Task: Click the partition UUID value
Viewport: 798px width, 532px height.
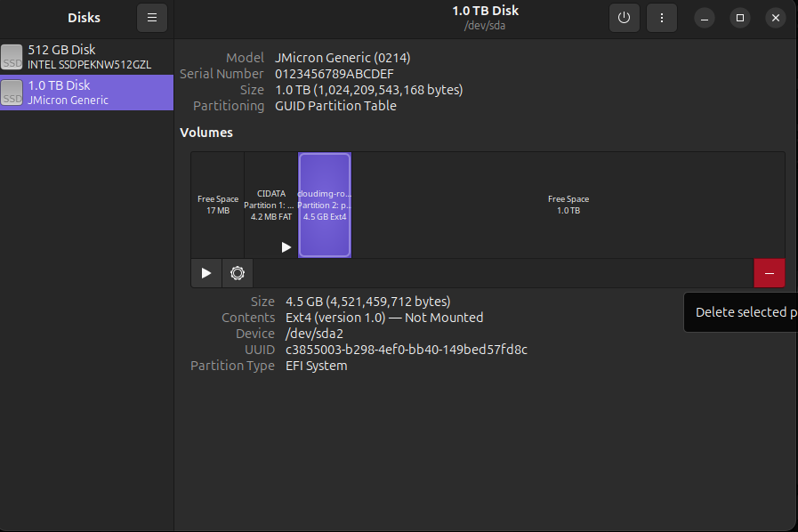Action: 406,350
